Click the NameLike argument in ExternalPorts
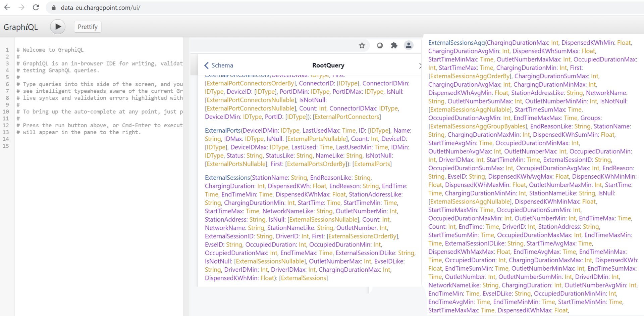Image resolution: width=644 pixels, height=316 pixels. 330,155
